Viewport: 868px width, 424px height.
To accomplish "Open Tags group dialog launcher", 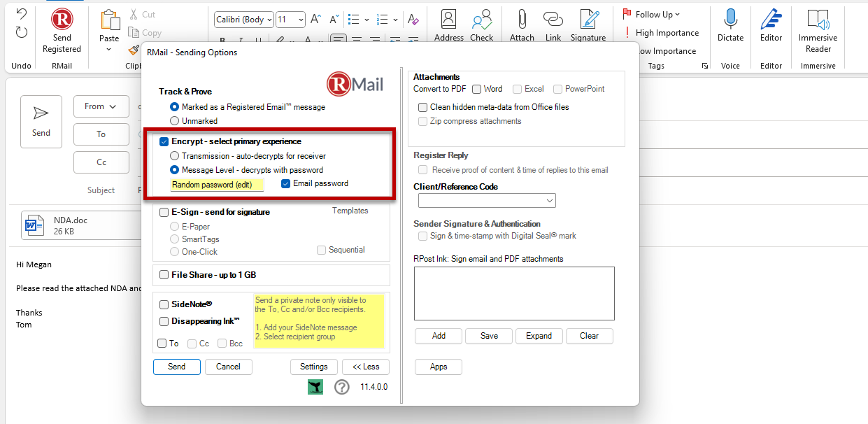I will point(704,66).
